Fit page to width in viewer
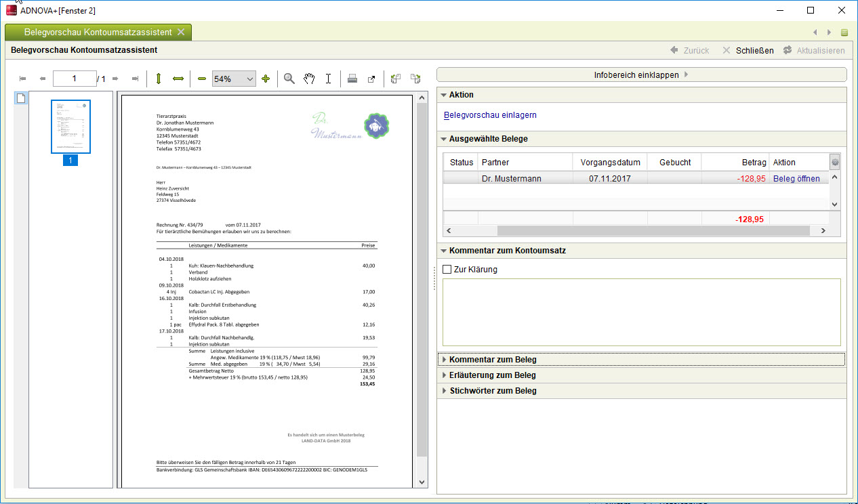Viewport: 858px width, 504px height. 178,79
